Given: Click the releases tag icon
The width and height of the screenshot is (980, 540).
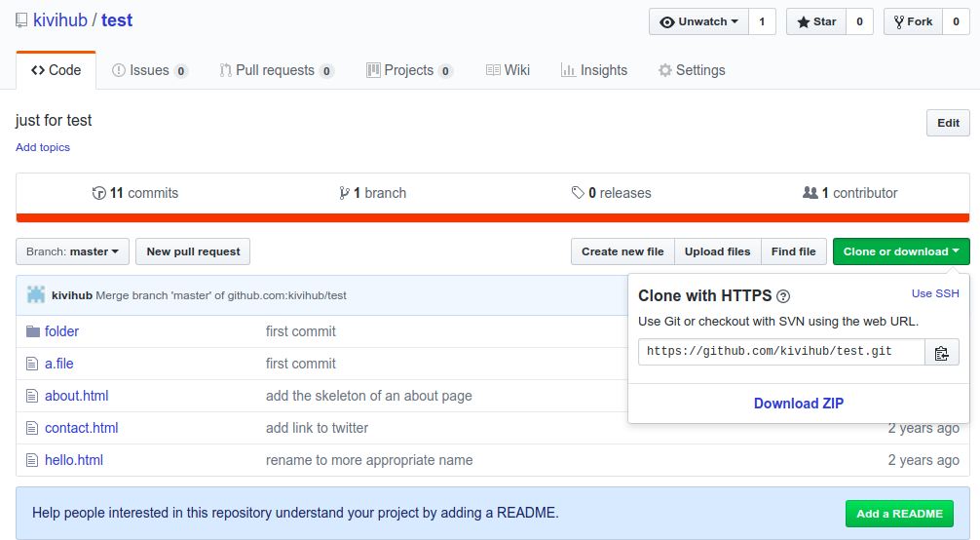Looking at the screenshot, I should (578, 193).
